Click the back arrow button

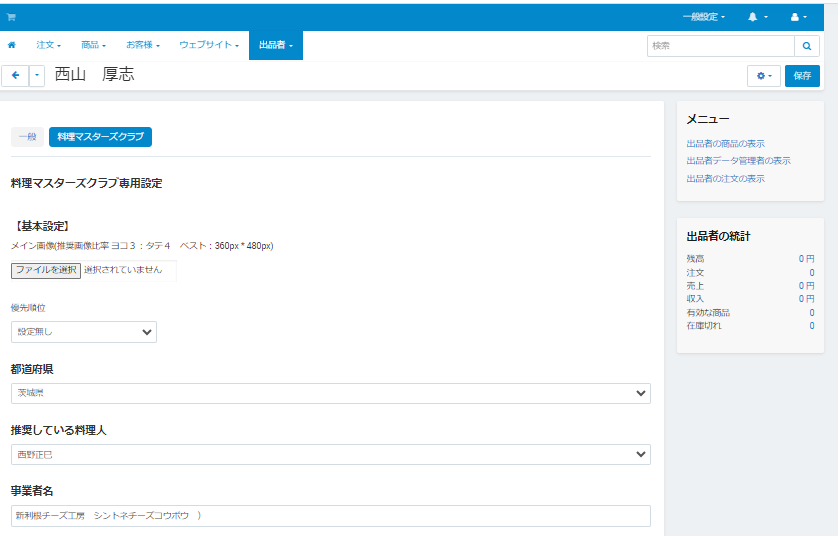pyautogui.click(x=16, y=75)
